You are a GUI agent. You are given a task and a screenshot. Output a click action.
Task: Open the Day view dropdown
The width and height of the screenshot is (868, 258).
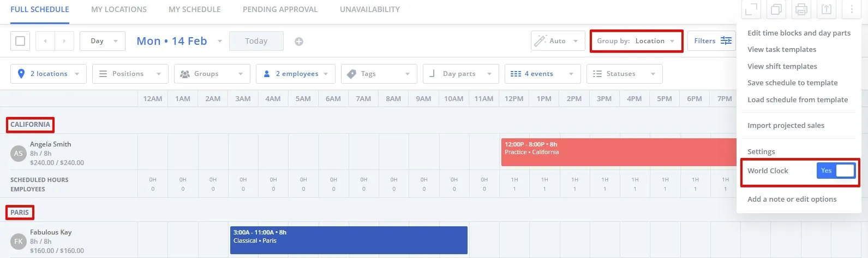(103, 41)
